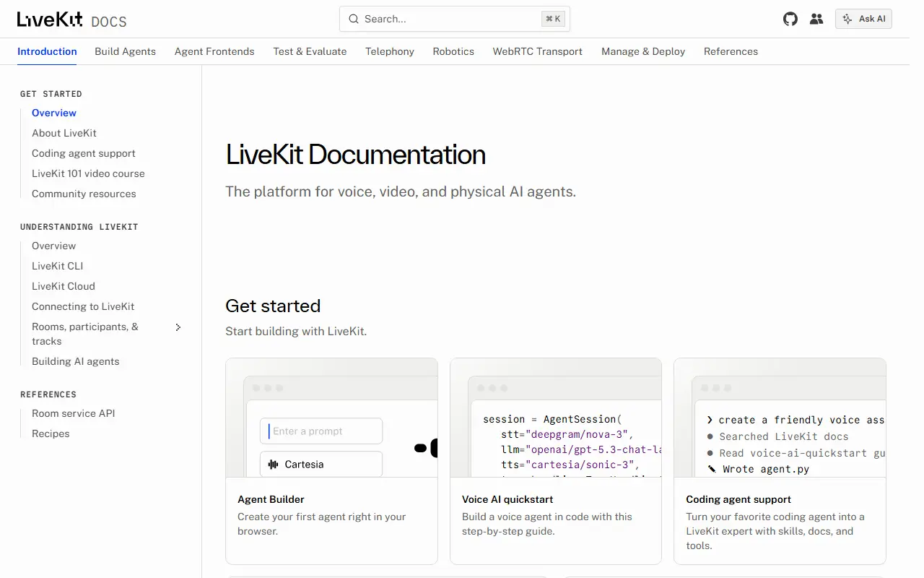
Task: Select the Introduction tab
Action: [47, 51]
